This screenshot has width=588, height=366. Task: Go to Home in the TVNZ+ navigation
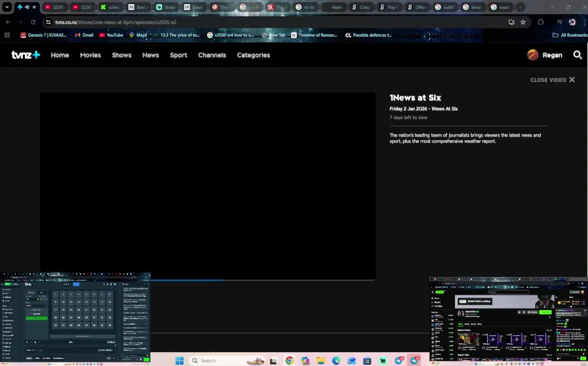coord(60,55)
